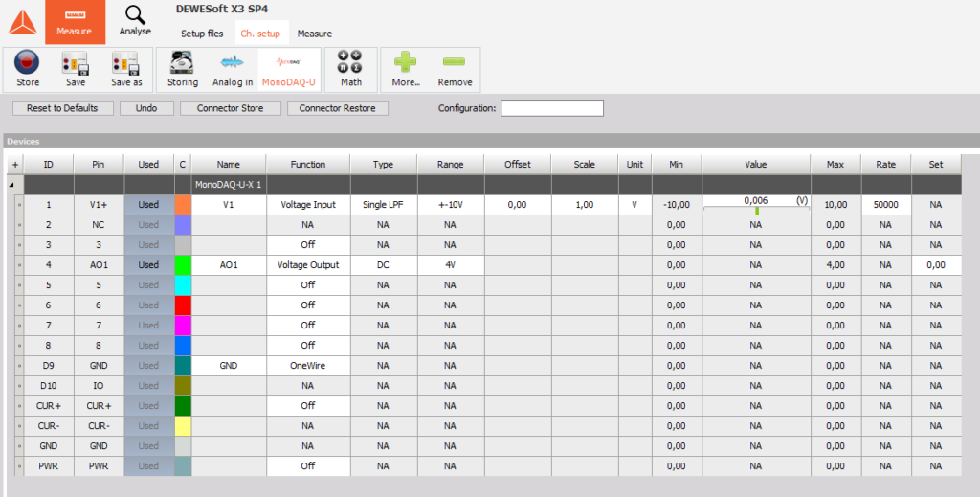Click the Remove minus icon

[x=455, y=63]
